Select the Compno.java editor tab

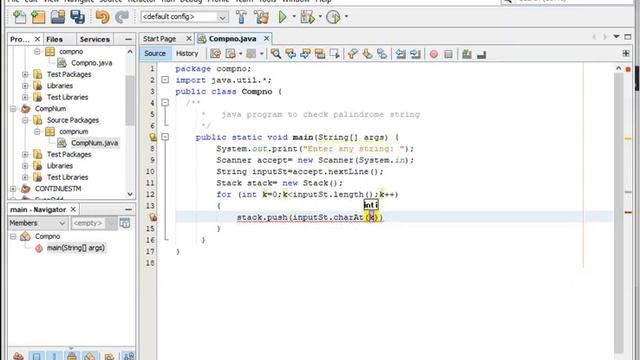tap(232, 39)
